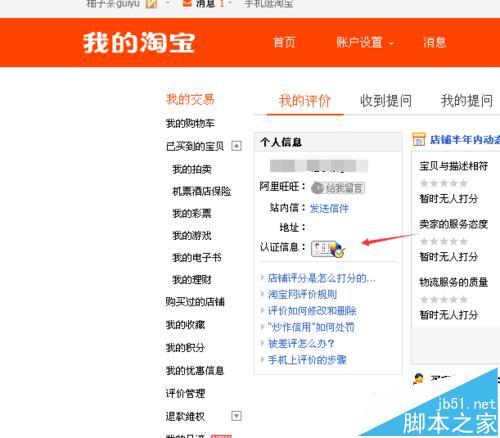Click the edit pencil icon beside the username
500x438 pixels.
point(151,4)
